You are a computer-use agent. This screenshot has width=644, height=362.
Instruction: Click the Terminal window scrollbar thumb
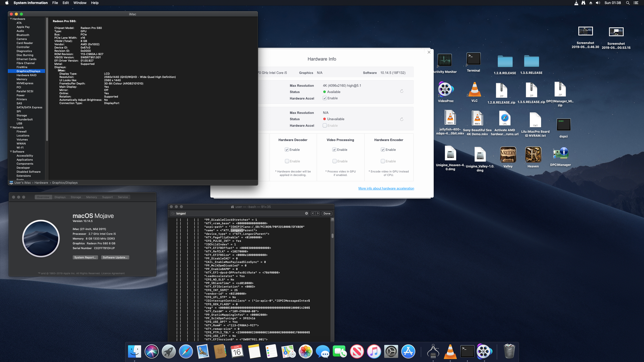click(332, 236)
